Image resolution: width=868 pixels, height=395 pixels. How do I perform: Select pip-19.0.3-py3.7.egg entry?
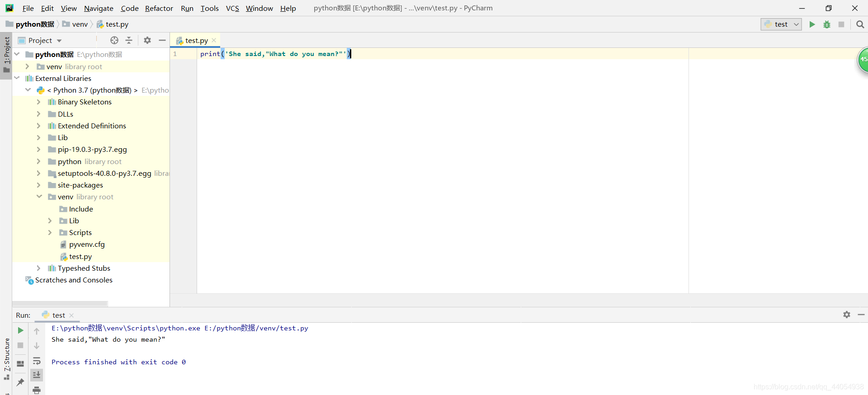point(92,149)
